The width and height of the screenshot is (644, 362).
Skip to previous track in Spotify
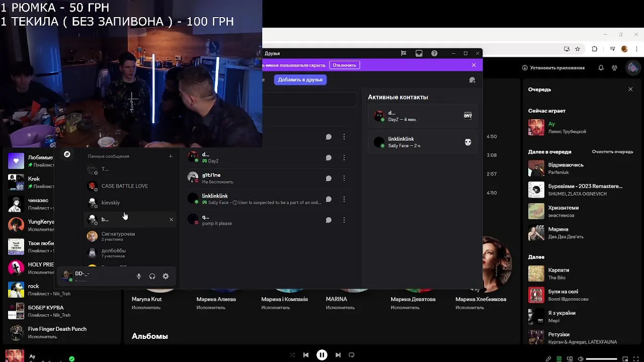[306, 355]
